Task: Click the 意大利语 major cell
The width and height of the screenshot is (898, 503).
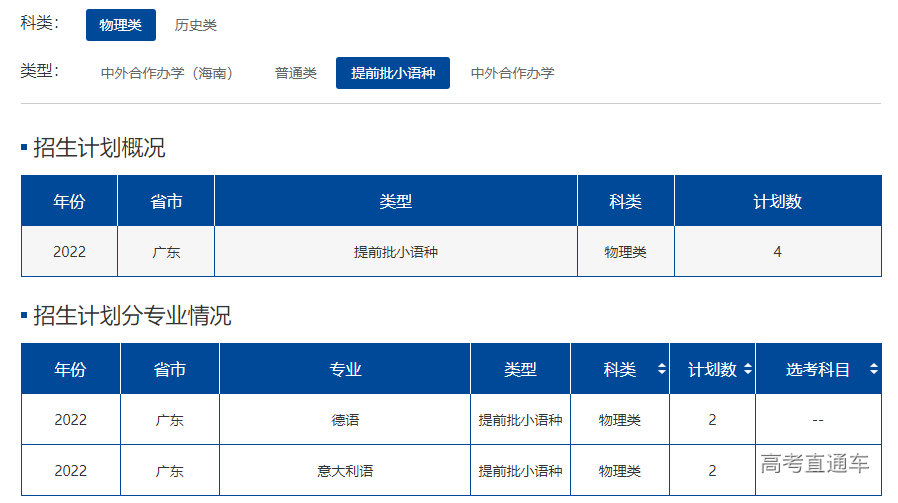Action: 345,470
